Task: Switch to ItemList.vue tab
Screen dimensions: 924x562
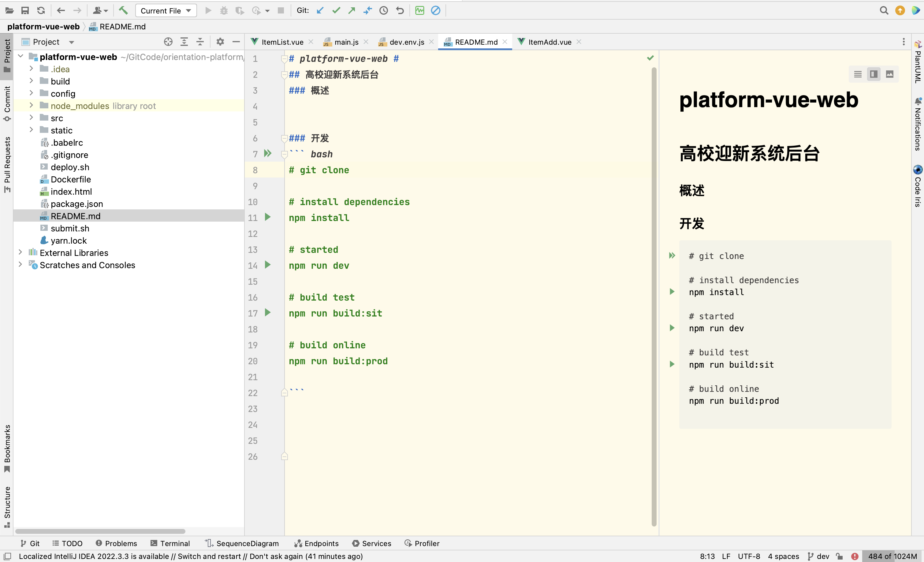Action: coord(282,42)
